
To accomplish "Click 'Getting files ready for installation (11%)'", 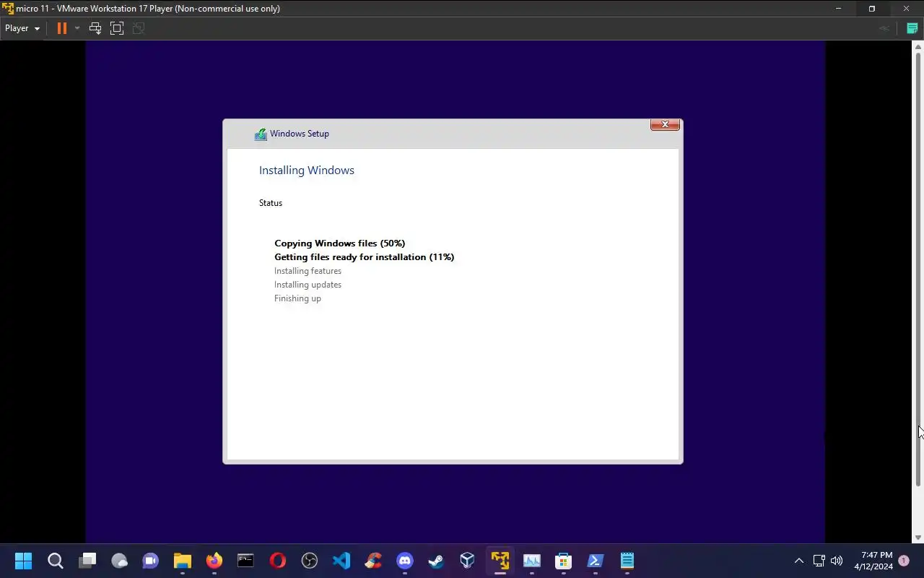I will (365, 257).
